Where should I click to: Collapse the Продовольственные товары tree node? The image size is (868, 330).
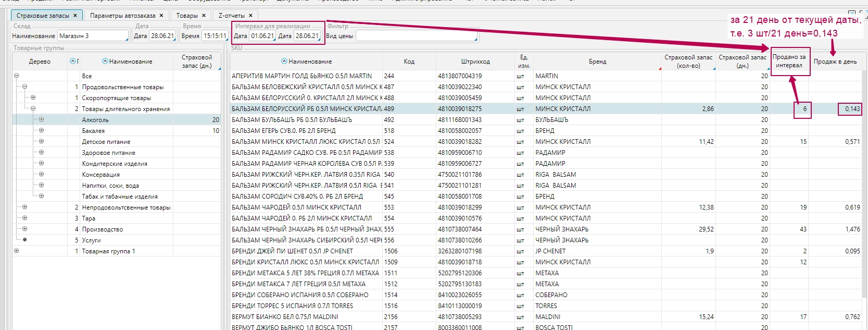pos(24,87)
